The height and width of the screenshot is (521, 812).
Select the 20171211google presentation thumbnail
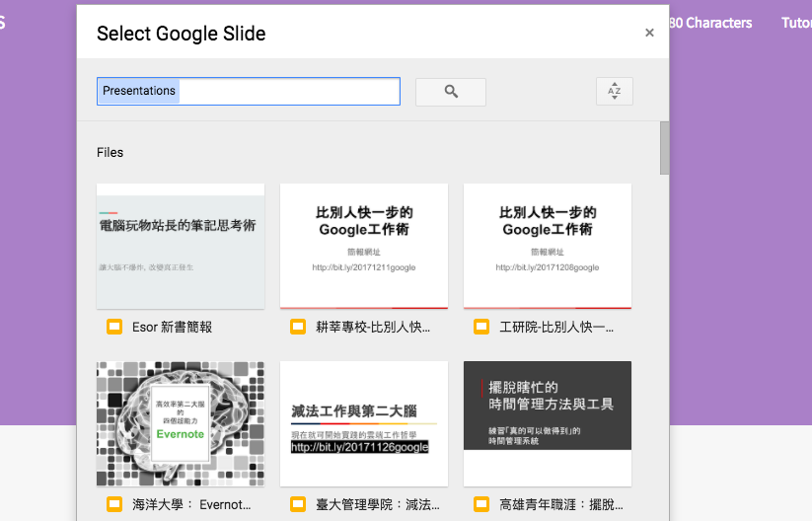[x=364, y=246]
